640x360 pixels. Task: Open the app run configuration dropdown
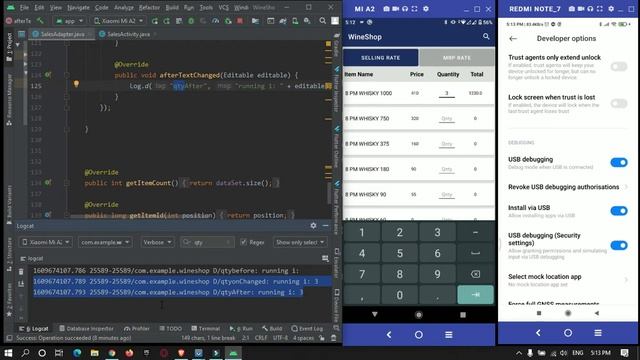(69, 21)
